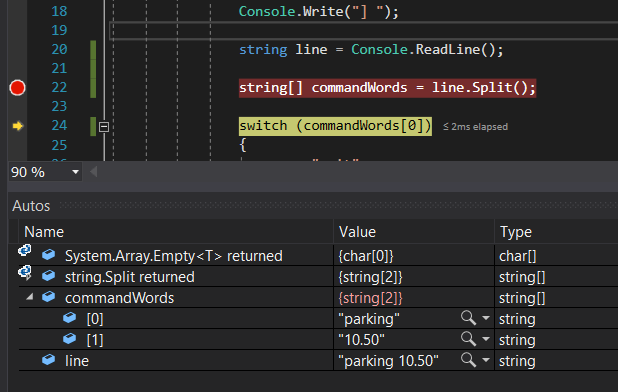Image resolution: width=618 pixels, height=392 pixels.
Task: Click the cube icon beside element [0]
Action: 69,317
